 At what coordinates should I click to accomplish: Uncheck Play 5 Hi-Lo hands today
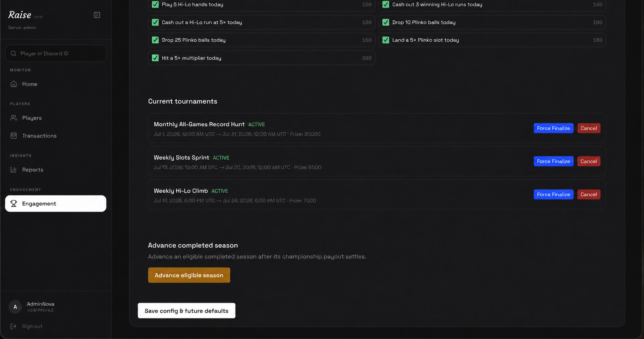tap(155, 4)
